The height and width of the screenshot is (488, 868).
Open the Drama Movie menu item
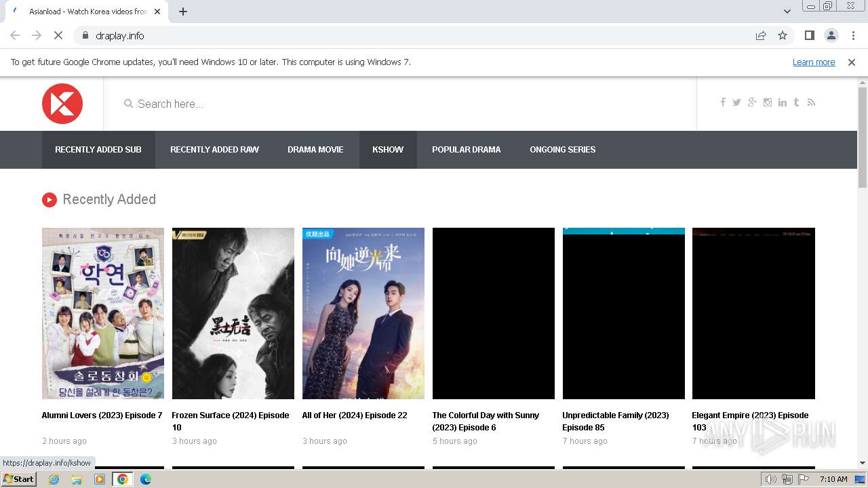point(315,150)
